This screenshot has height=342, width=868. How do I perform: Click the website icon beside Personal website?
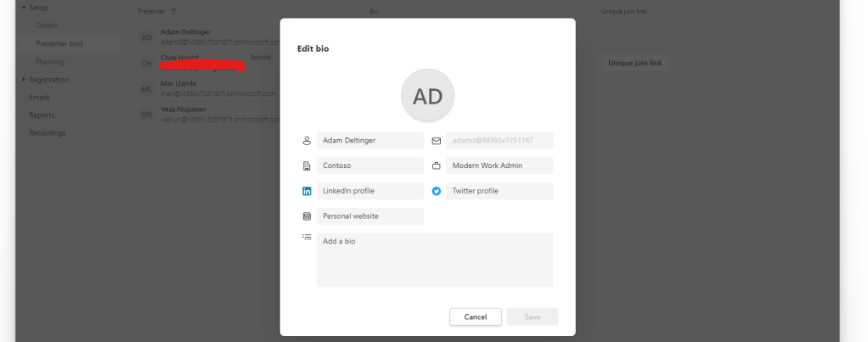pyautogui.click(x=307, y=216)
